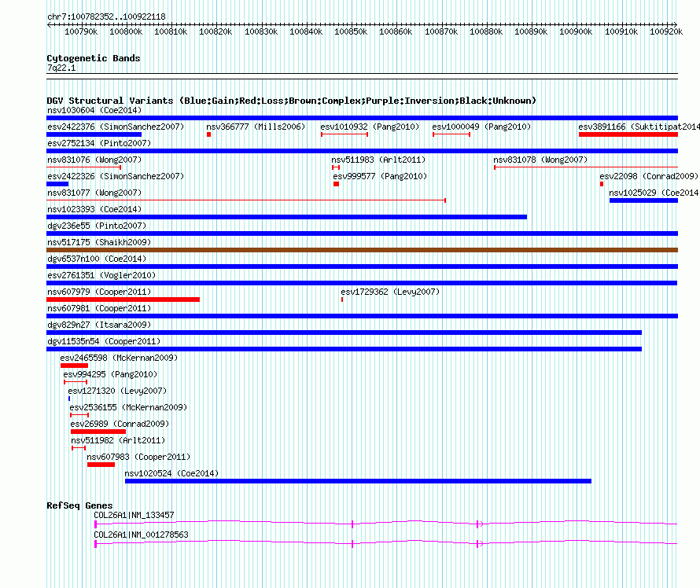
Task: Open the nsv366777 (Mills2006) variant label
Action: point(256,127)
